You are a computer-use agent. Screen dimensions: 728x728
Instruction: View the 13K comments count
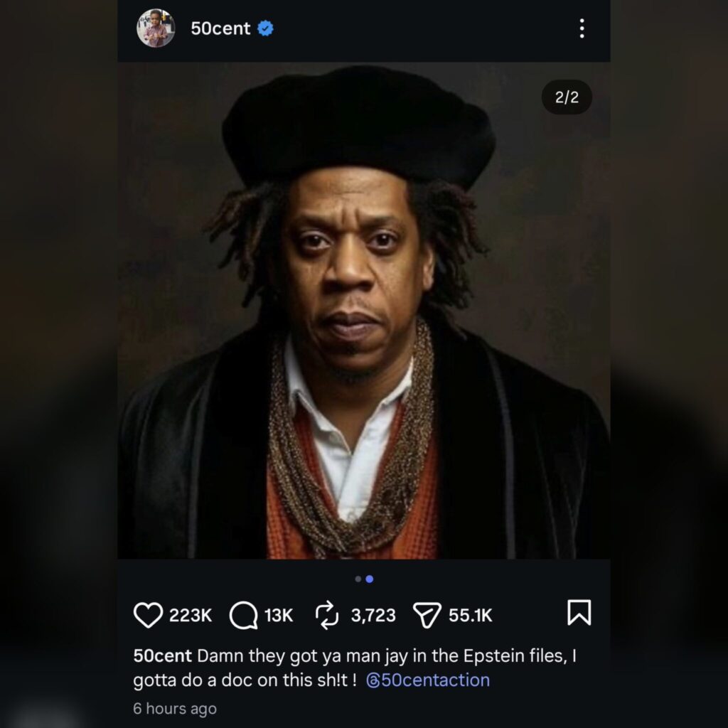(x=279, y=615)
